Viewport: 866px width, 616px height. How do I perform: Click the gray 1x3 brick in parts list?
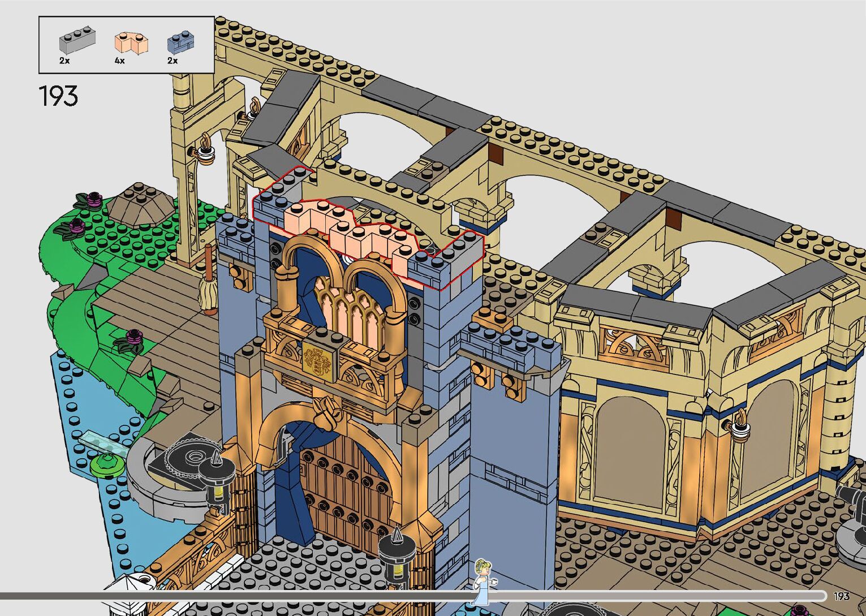(77, 41)
